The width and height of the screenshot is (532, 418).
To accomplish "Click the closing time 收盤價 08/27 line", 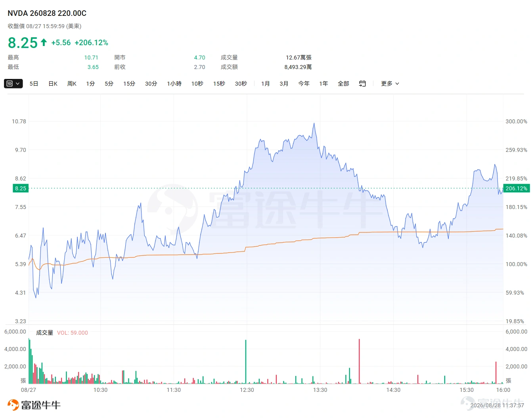I will (44, 26).
